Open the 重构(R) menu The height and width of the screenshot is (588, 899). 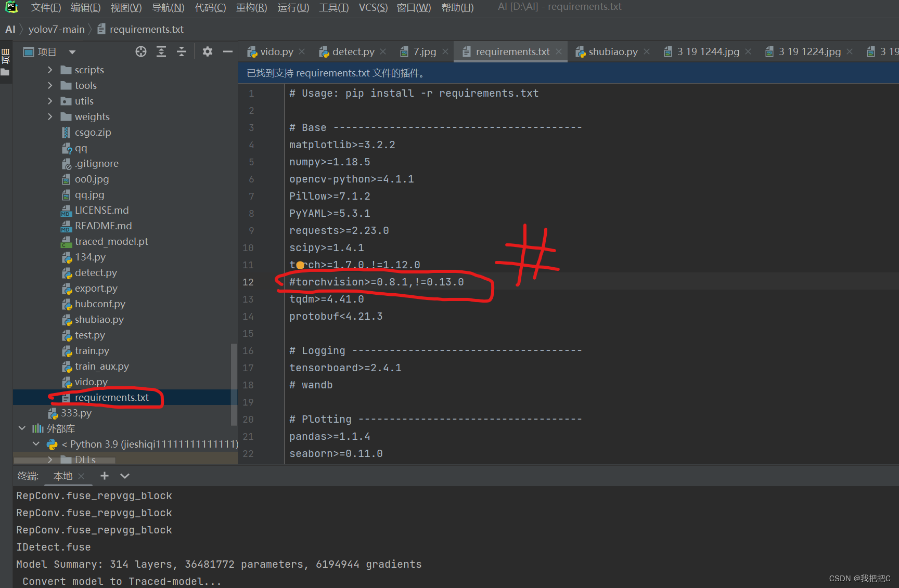tap(251, 8)
